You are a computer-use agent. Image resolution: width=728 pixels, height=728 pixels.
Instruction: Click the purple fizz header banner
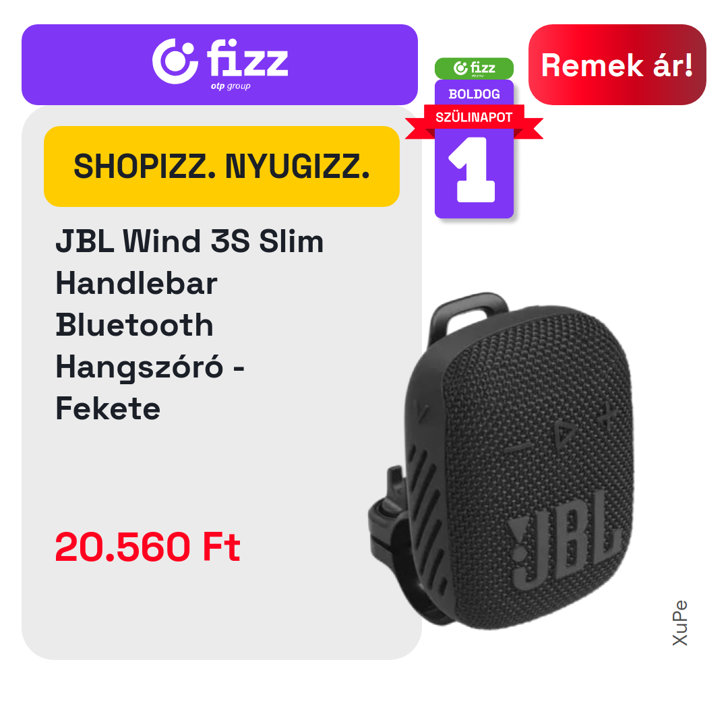pos(220,65)
